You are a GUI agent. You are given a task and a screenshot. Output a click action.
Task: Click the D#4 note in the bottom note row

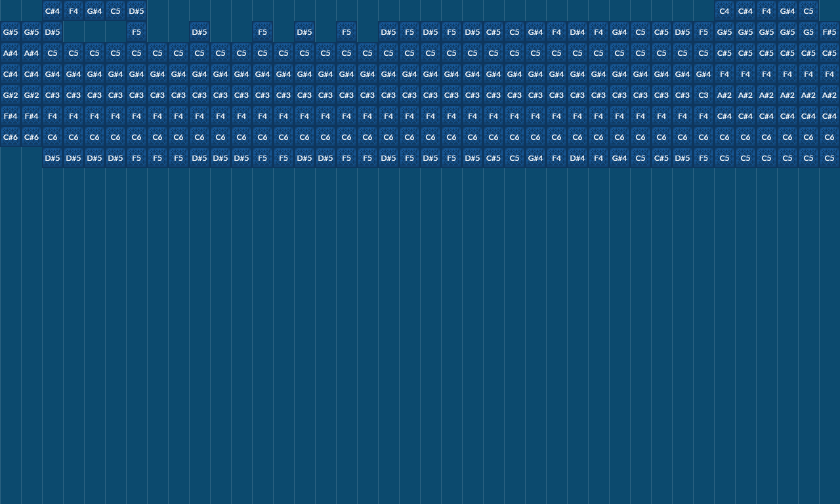(x=577, y=158)
